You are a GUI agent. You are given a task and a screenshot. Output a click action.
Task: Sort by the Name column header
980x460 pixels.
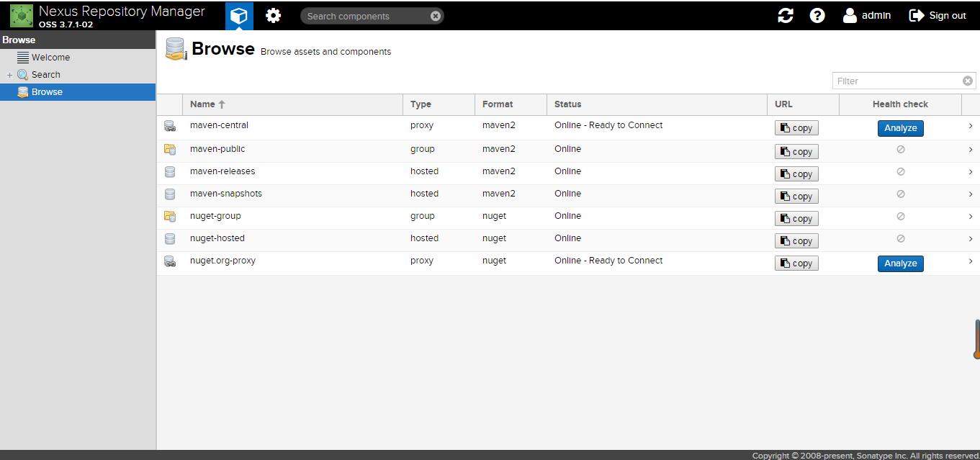pyautogui.click(x=292, y=104)
